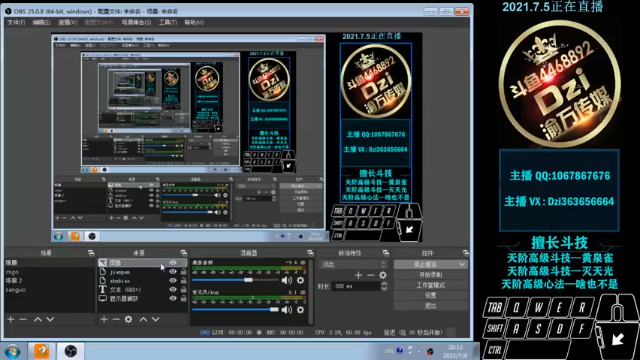The width and height of the screenshot is (640, 360).
Task: Pop out the 场景 dock panel
Action: click(91, 253)
